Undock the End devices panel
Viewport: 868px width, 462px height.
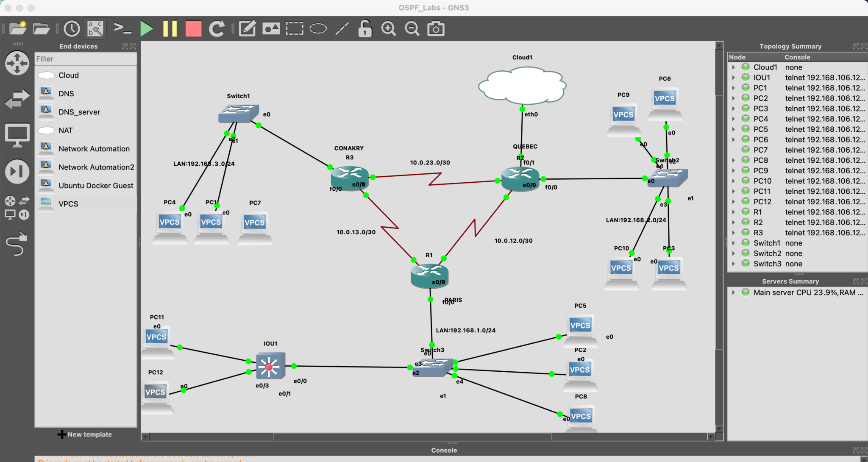tap(125, 46)
